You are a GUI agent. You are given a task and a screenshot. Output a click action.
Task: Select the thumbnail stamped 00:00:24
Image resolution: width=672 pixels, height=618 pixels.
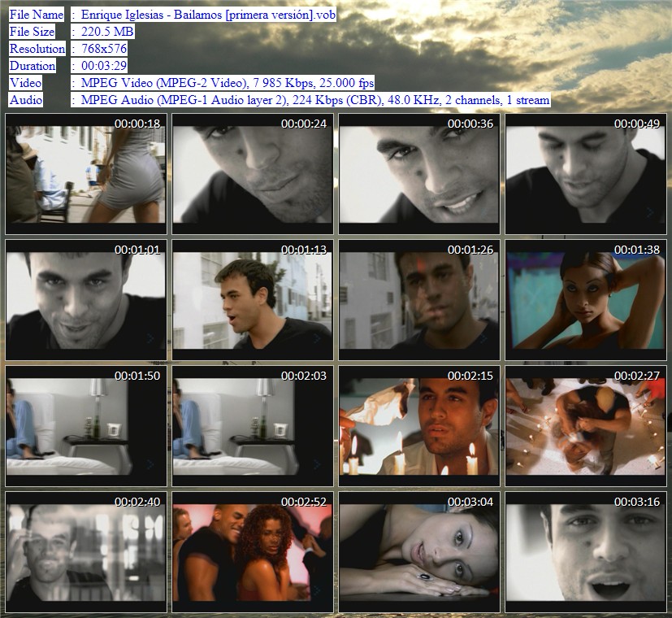point(253,174)
